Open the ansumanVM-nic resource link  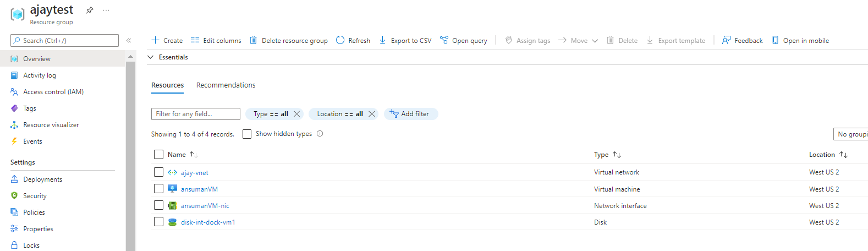(205, 206)
